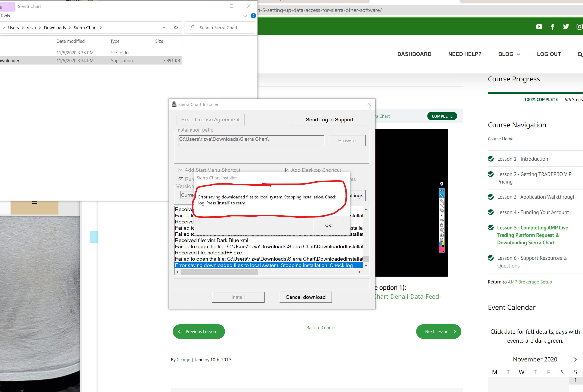The height and width of the screenshot is (392, 583).
Task: Open the Twitter bird icon
Action: point(566,26)
